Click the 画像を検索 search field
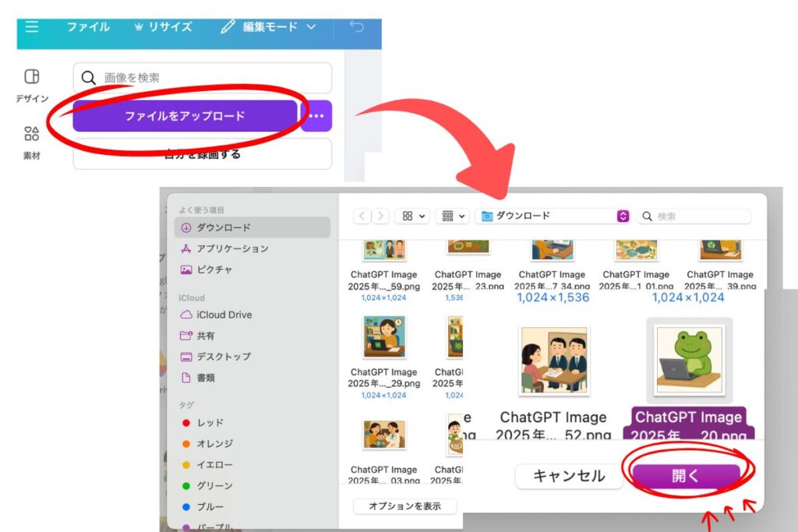The width and height of the screenshot is (798, 532). click(203, 78)
